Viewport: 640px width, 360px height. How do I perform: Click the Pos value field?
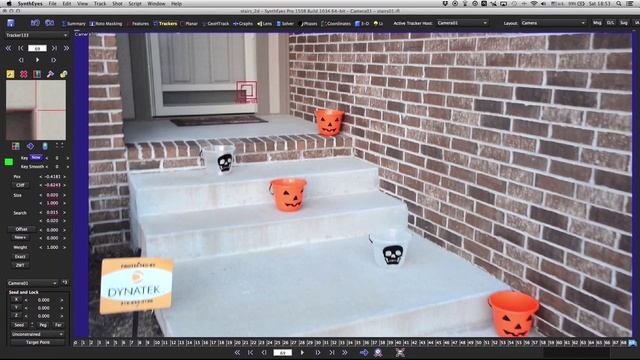tap(52, 177)
